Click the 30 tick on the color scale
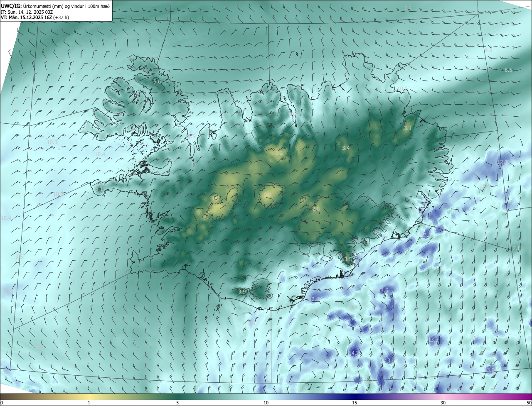Image resolution: width=532 pixels, height=406 pixels. (443, 403)
